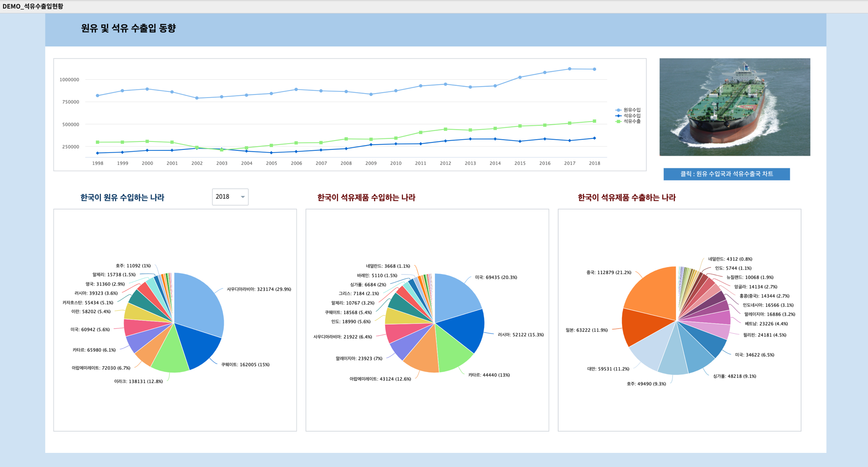Viewport: 868px width, 467px height.
Task: Click the 알제리: 10767 (3.2%) label
Action: [x=353, y=303]
